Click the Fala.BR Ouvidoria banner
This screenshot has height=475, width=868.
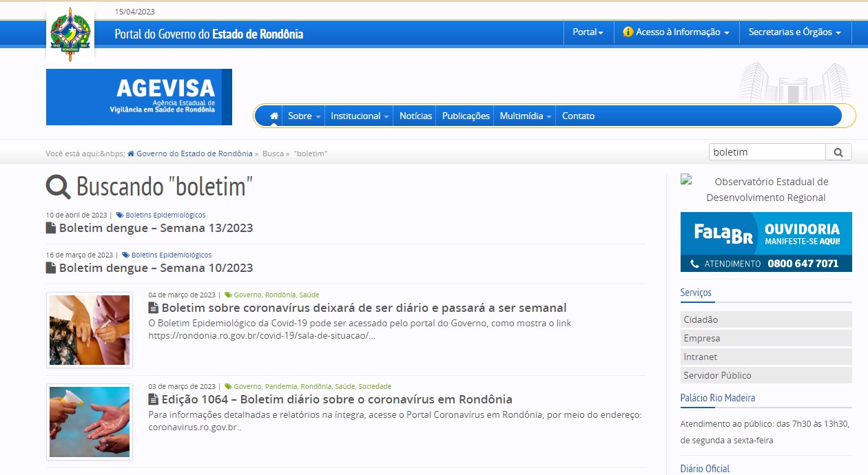(x=766, y=242)
